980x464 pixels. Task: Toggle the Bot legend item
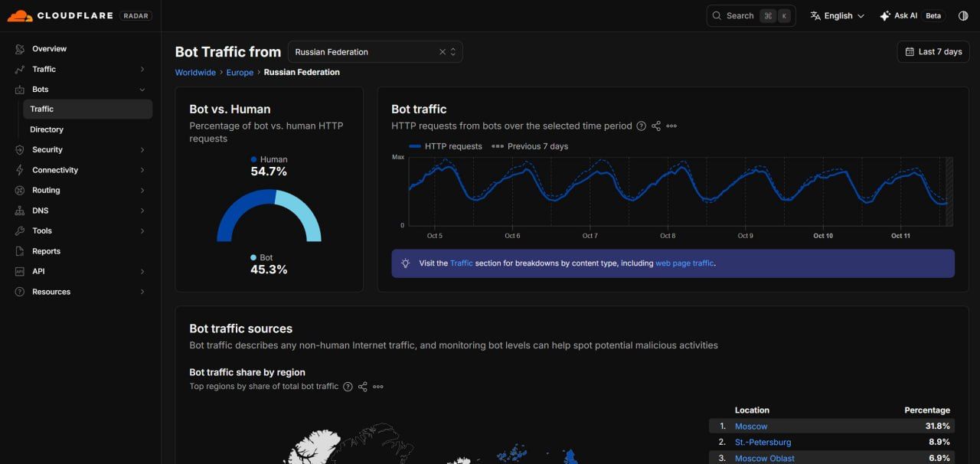click(262, 257)
